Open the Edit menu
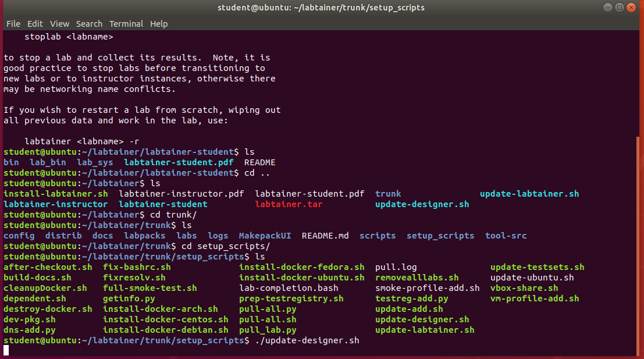The image size is (644, 359). click(x=35, y=24)
